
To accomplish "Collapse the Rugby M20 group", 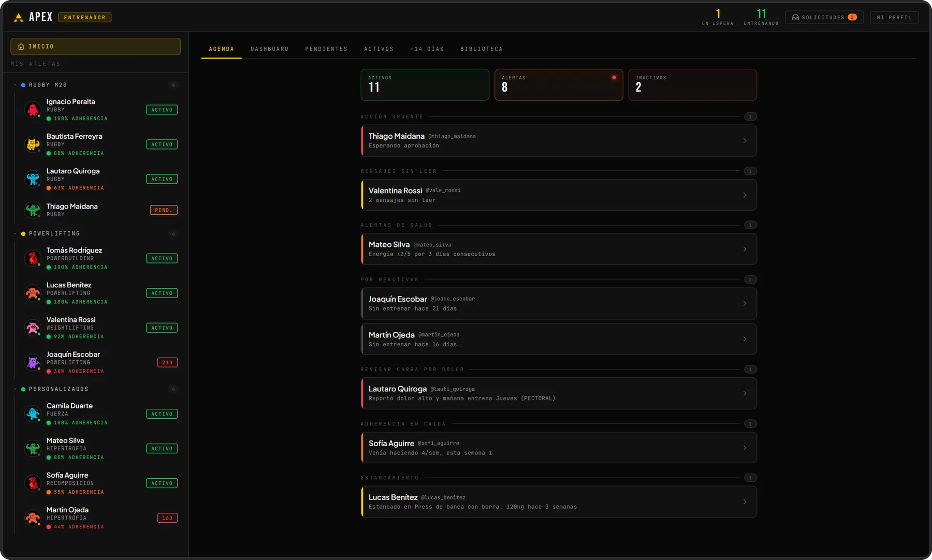I will click(x=15, y=85).
